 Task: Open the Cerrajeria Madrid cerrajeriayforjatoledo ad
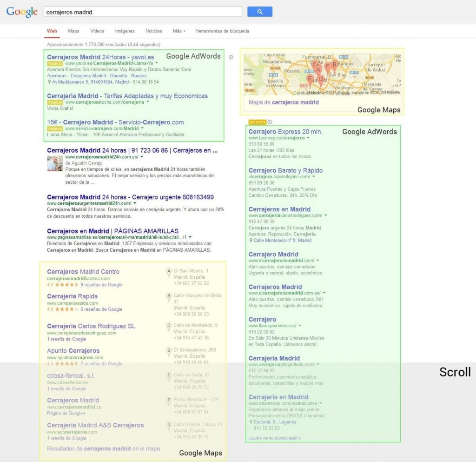click(274, 358)
